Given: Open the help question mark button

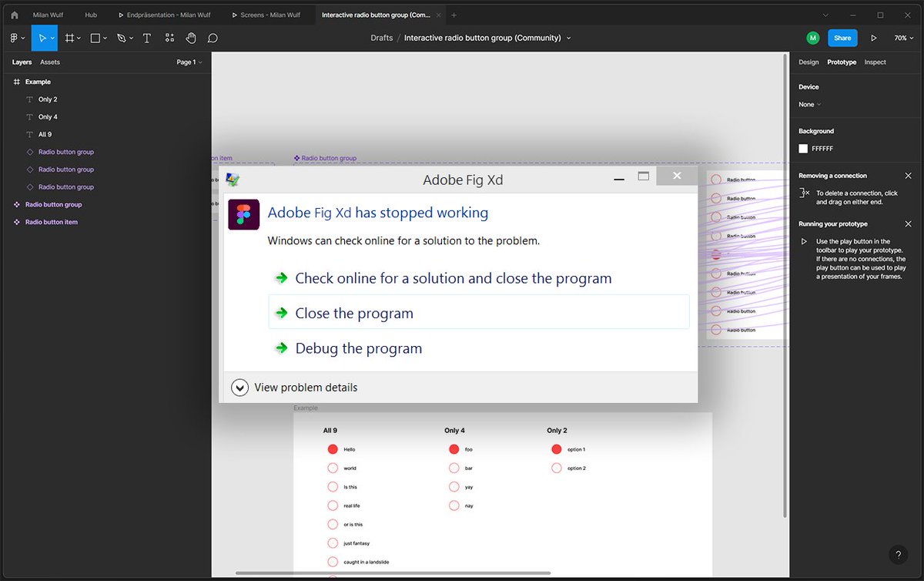Looking at the screenshot, I should coord(899,555).
